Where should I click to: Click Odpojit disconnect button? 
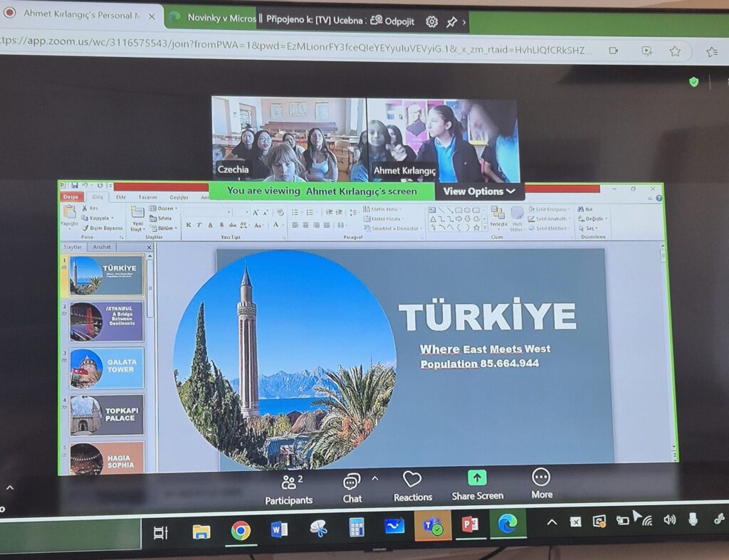click(x=392, y=21)
